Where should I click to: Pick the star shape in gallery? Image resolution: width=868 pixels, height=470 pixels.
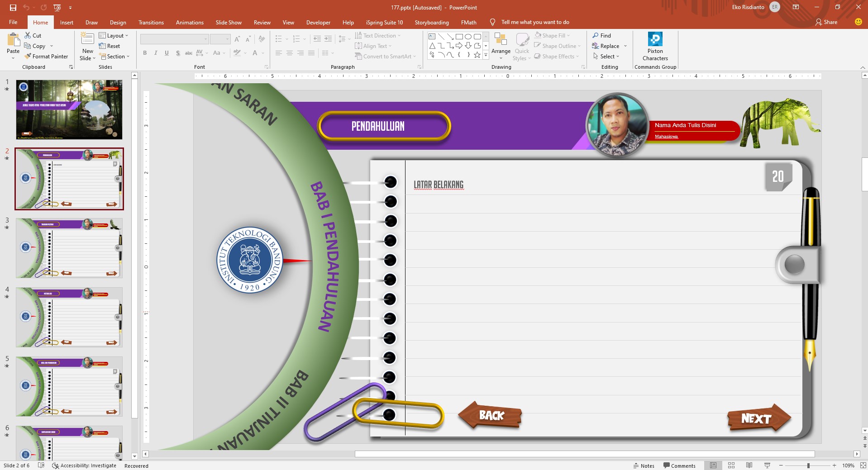[477, 55]
